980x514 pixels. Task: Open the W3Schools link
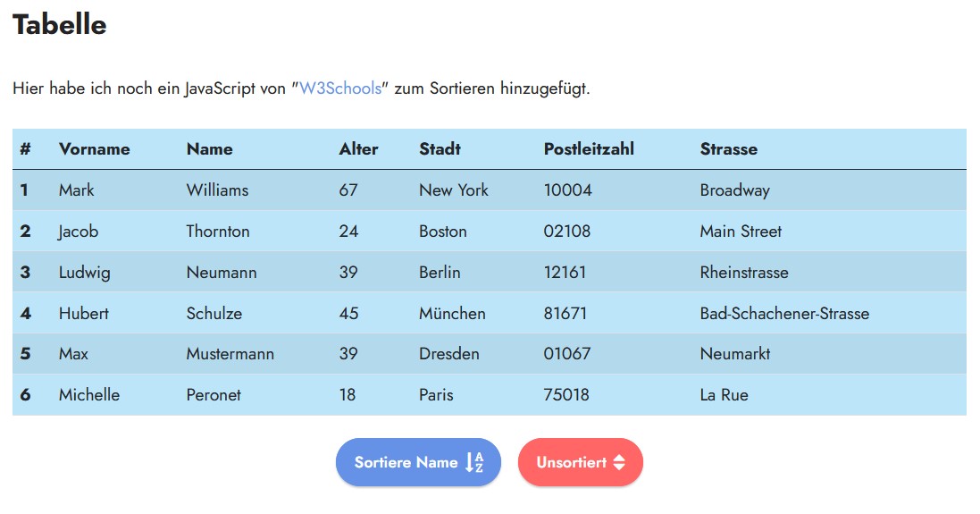pos(340,88)
